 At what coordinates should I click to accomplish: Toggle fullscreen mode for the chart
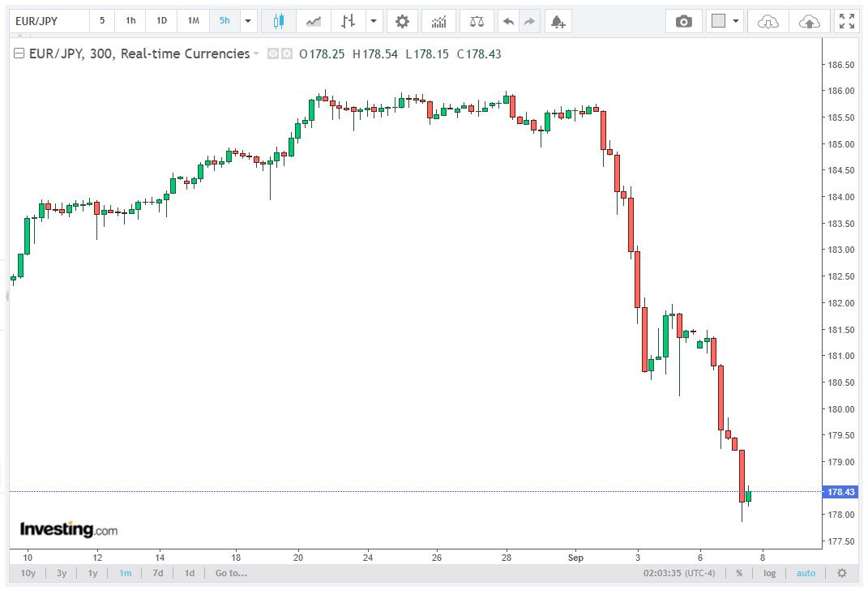pos(846,21)
